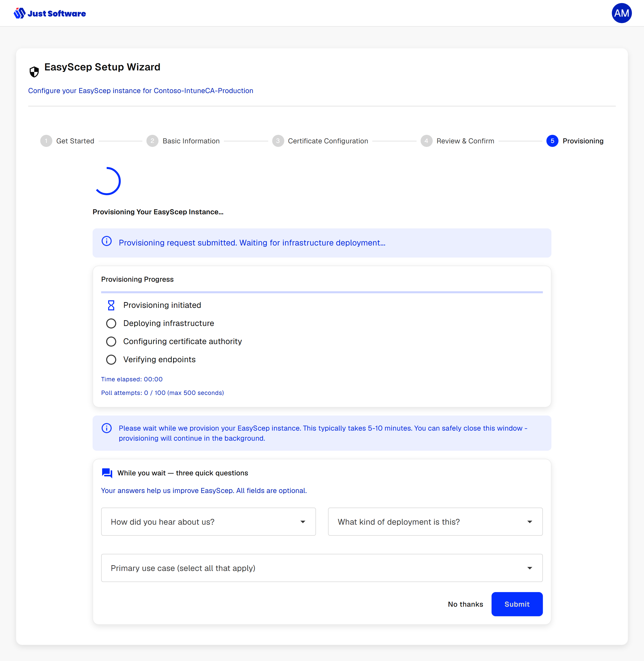Screen dimensions: 644x661
Task: Click the Configuring certificate authority status text
Action: tap(182, 341)
